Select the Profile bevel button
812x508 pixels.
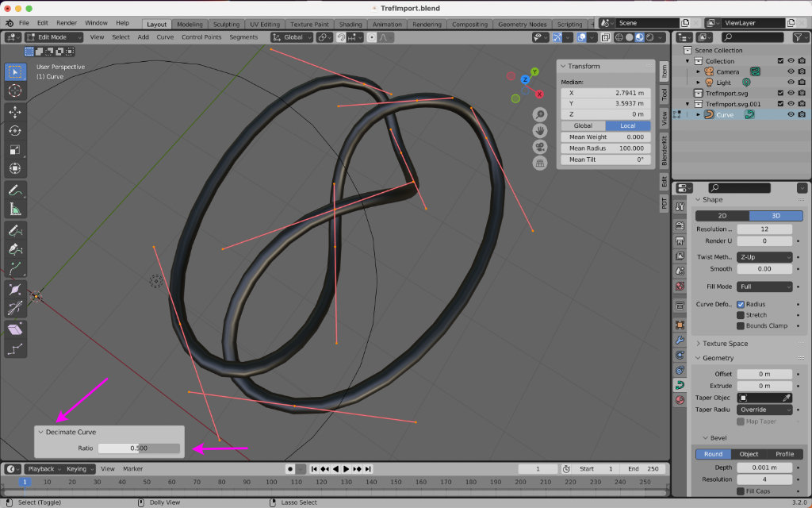point(784,454)
